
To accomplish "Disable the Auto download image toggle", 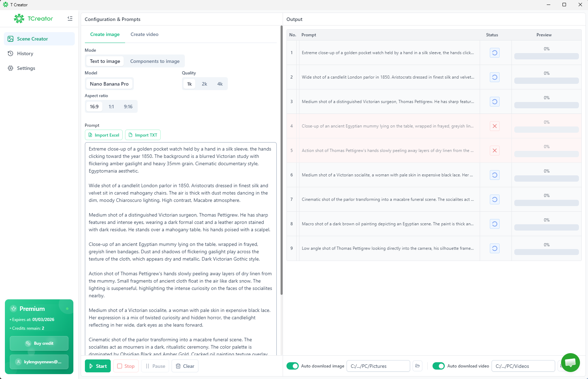I will pos(292,366).
